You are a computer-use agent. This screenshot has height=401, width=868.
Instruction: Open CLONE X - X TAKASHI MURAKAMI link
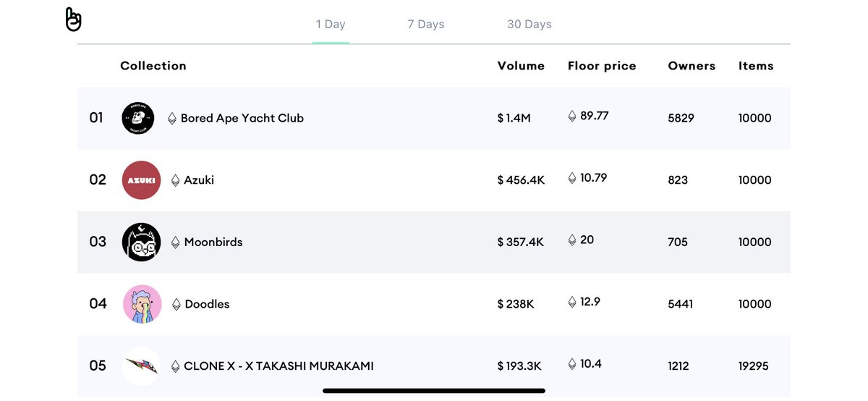point(278,366)
